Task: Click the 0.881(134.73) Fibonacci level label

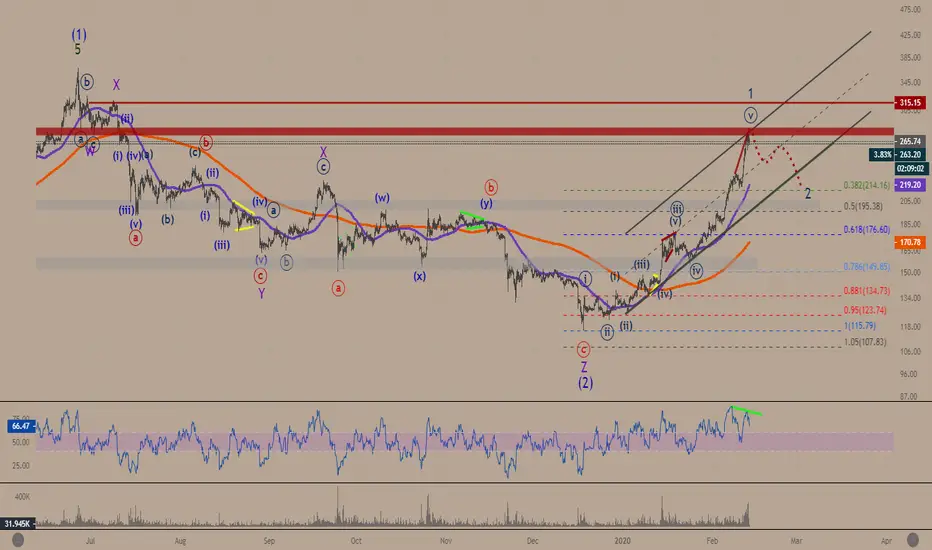Action: coord(867,291)
